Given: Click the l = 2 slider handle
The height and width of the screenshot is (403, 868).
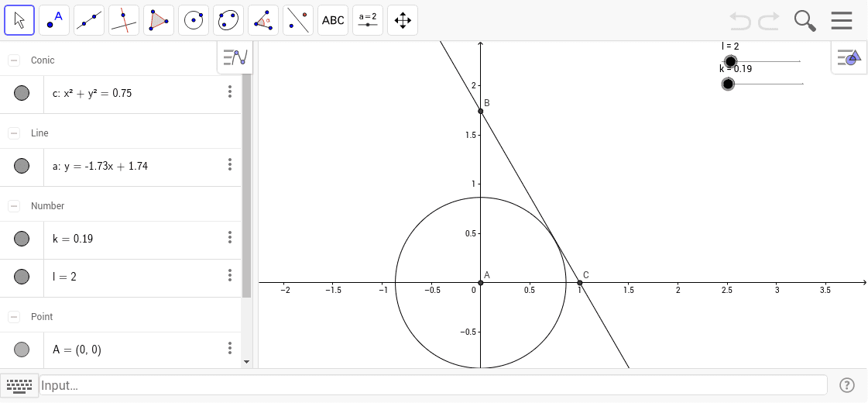Looking at the screenshot, I should coord(731,61).
